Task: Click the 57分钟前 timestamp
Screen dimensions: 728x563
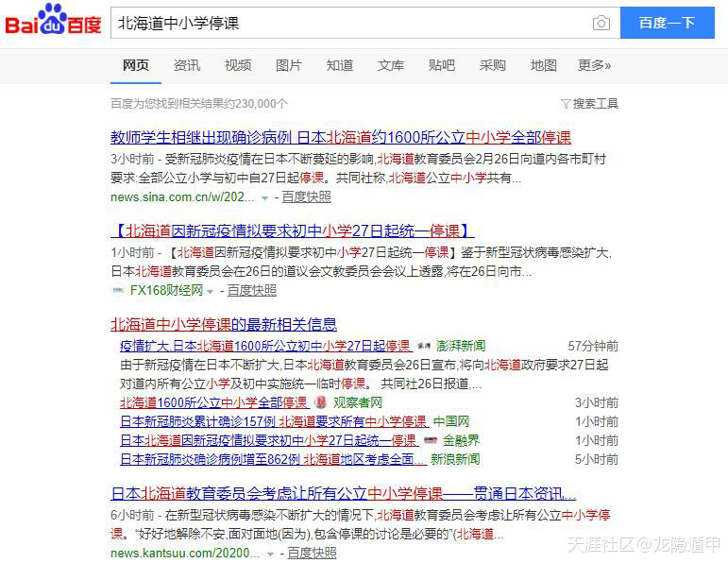Action: point(593,346)
